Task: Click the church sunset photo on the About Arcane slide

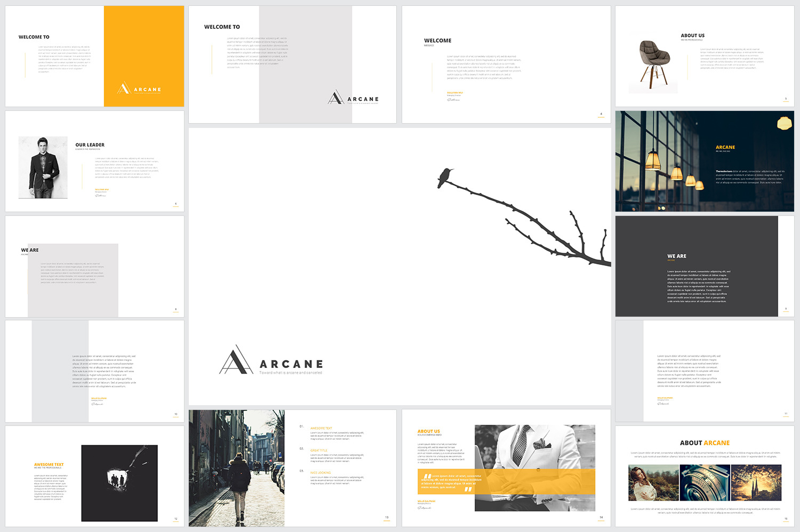Action: pyautogui.click(x=755, y=481)
